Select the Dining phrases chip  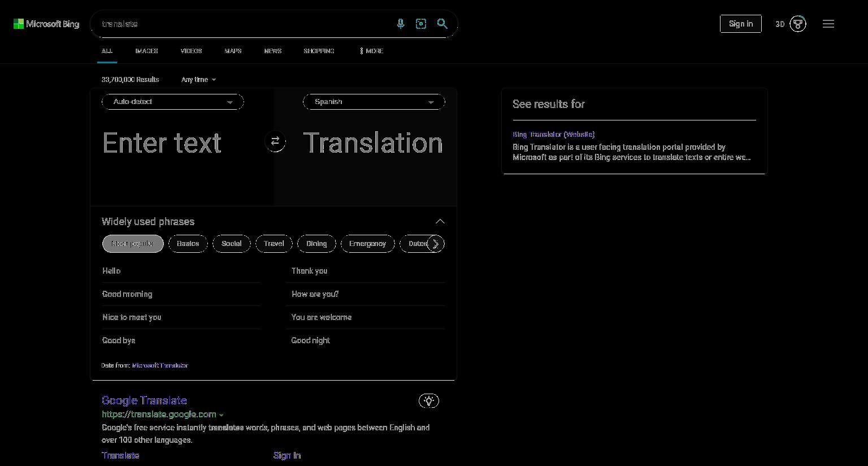pyautogui.click(x=316, y=244)
